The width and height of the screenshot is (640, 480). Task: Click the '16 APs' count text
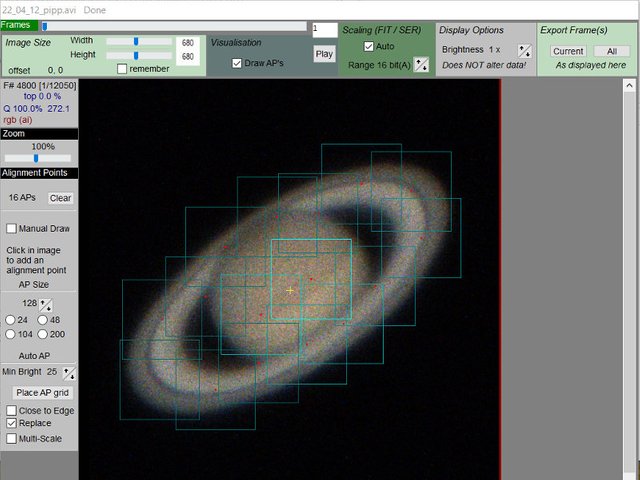click(x=22, y=198)
